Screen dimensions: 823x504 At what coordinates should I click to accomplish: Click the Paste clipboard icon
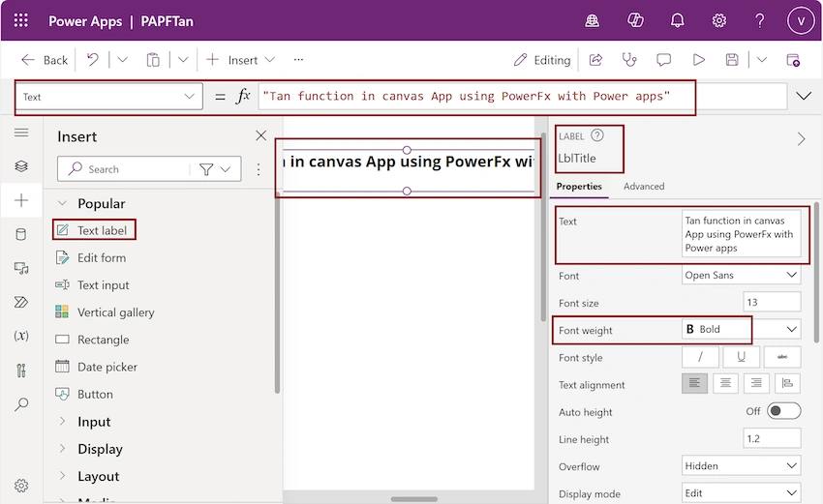[x=153, y=60]
